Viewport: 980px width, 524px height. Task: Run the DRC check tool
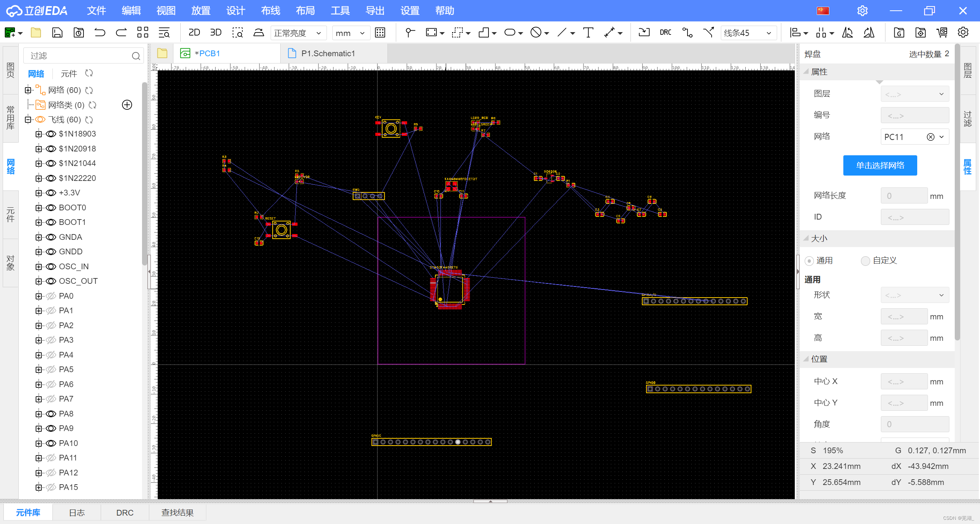[665, 33]
